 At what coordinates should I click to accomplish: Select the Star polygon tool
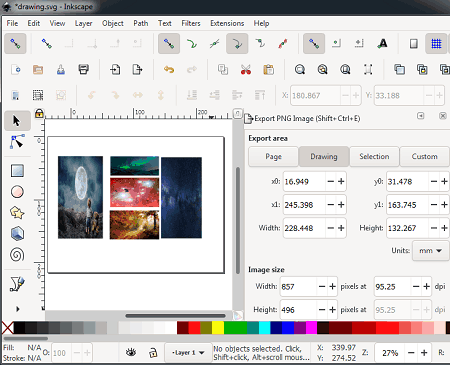[x=17, y=213]
